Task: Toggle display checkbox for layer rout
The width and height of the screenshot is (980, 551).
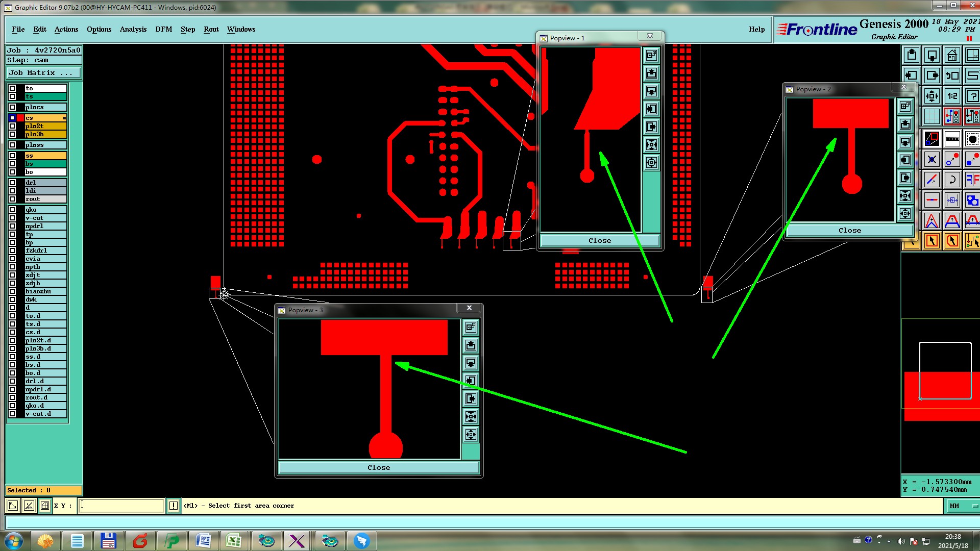Action: tap(12, 199)
